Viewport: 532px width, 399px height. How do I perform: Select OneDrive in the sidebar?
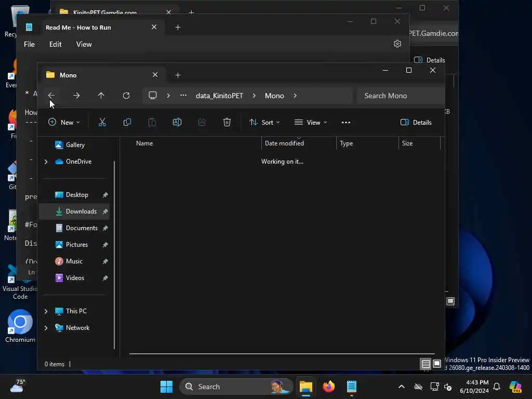(75, 162)
